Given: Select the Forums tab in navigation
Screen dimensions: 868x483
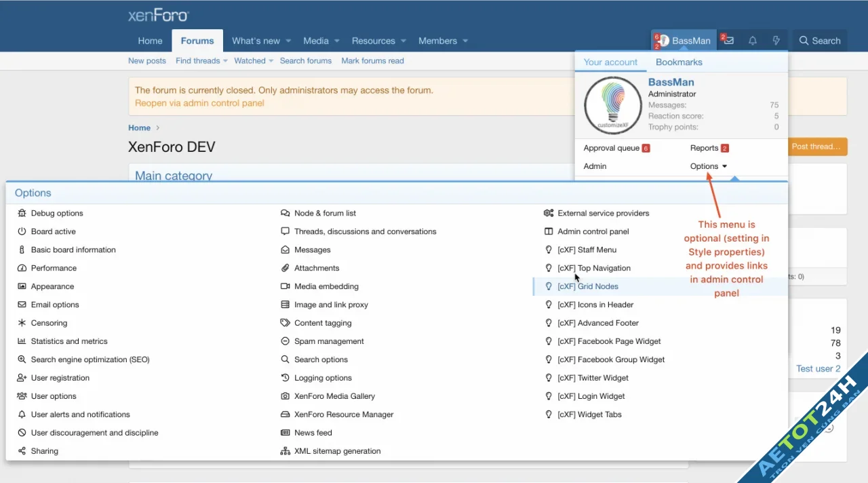Looking at the screenshot, I should [x=197, y=40].
